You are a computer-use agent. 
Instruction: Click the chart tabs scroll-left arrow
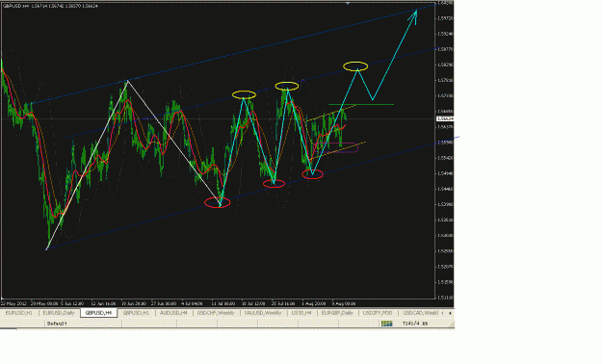[x=442, y=313]
